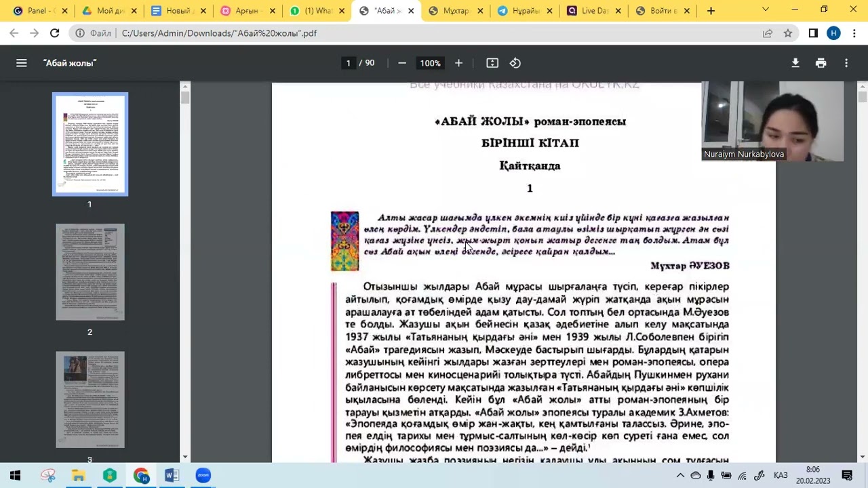This screenshot has width=868, height=488.
Task: Click the document title "Абай жолы"
Action: coord(70,63)
